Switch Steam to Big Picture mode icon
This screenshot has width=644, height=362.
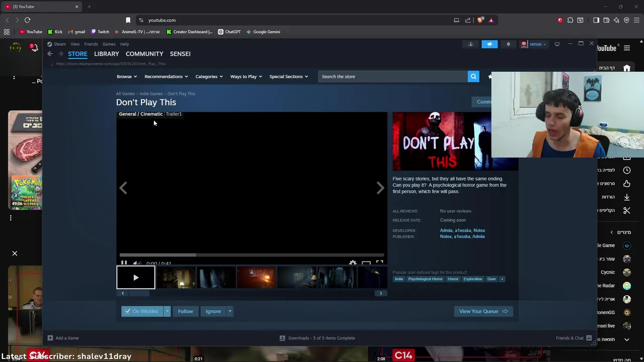pyautogui.click(x=557, y=44)
